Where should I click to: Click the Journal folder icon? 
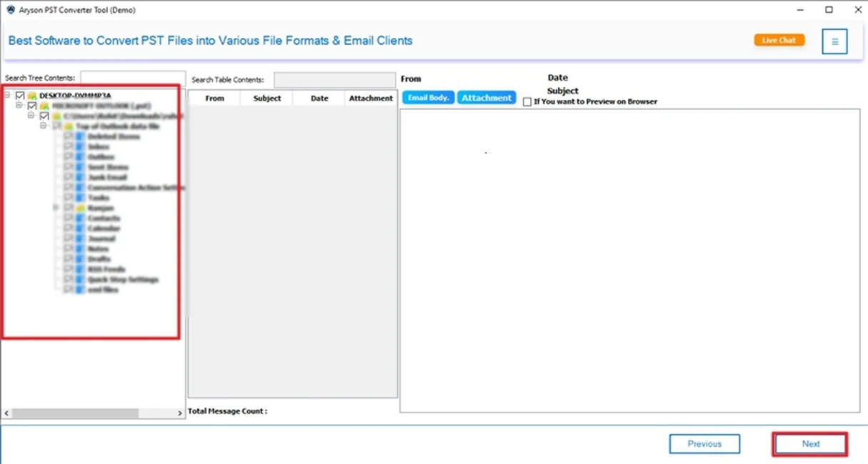coord(79,238)
